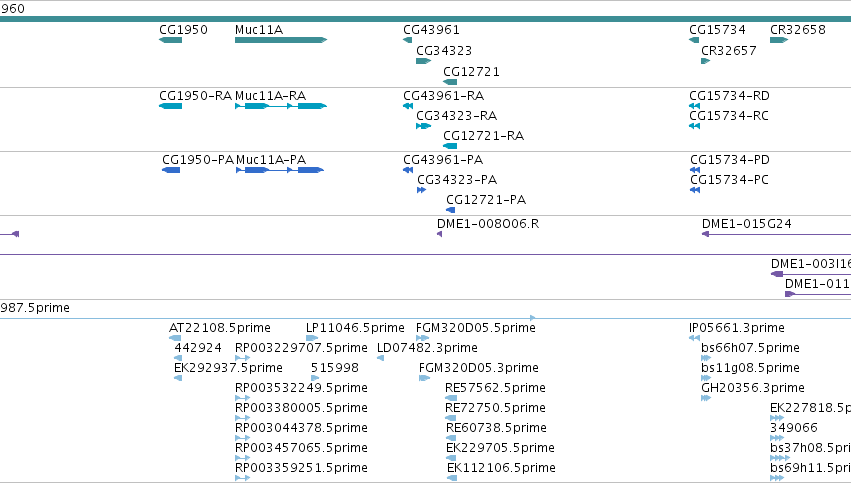Click the CG34323-PA protein glyph
This screenshot has width=851, height=483.
pyautogui.click(x=422, y=190)
